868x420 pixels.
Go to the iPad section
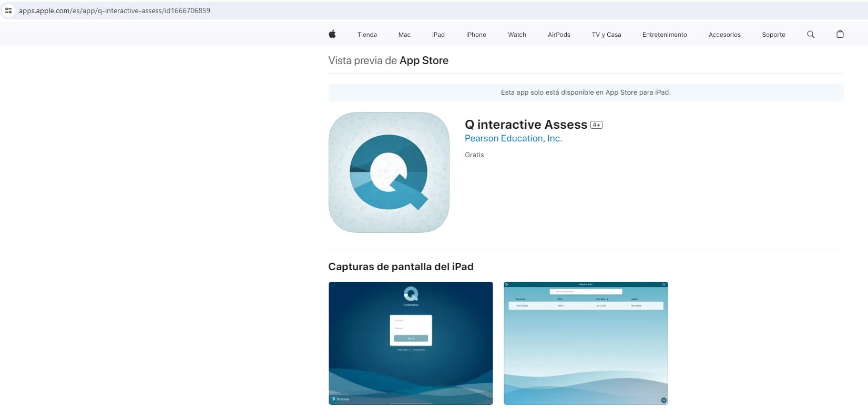point(438,35)
